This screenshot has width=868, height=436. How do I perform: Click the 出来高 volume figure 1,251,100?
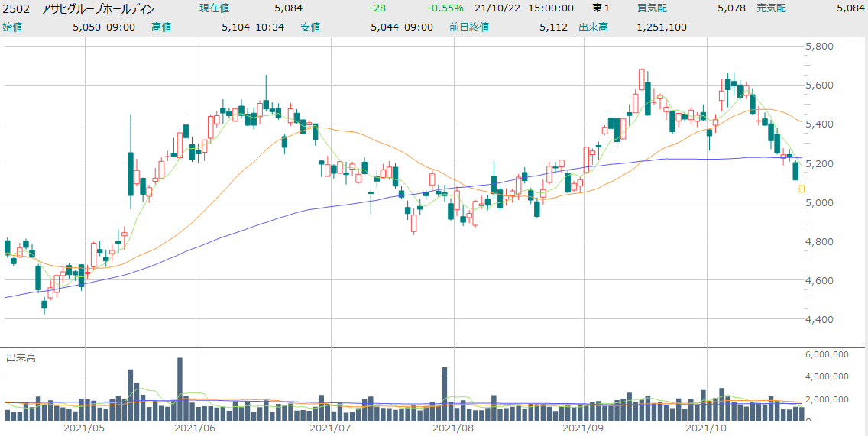[x=660, y=27]
